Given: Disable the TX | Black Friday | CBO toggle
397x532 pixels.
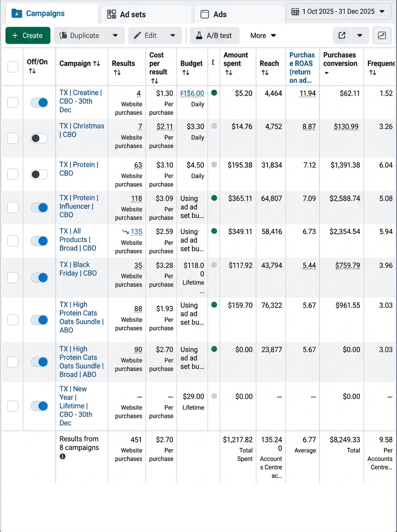Looking at the screenshot, I should click(39, 278).
